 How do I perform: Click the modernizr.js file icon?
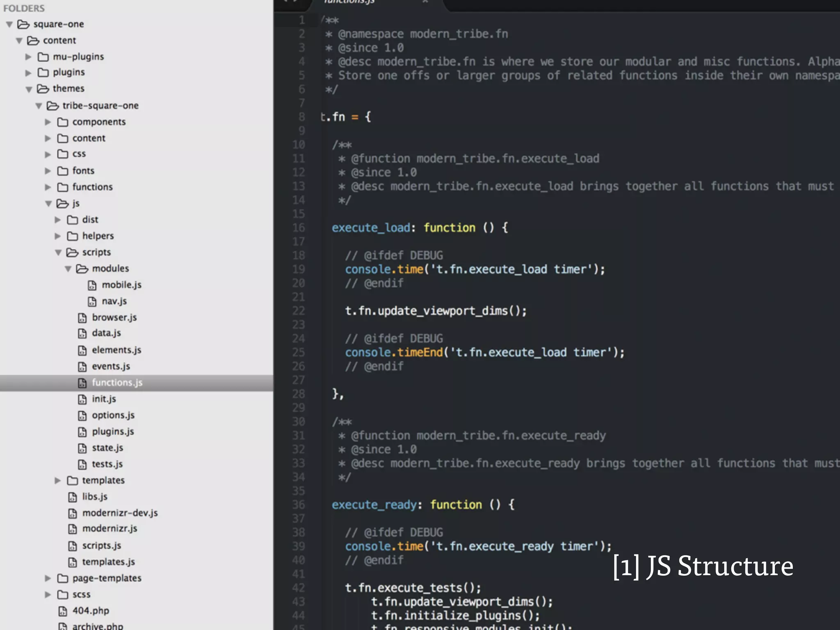pyautogui.click(x=73, y=529)
